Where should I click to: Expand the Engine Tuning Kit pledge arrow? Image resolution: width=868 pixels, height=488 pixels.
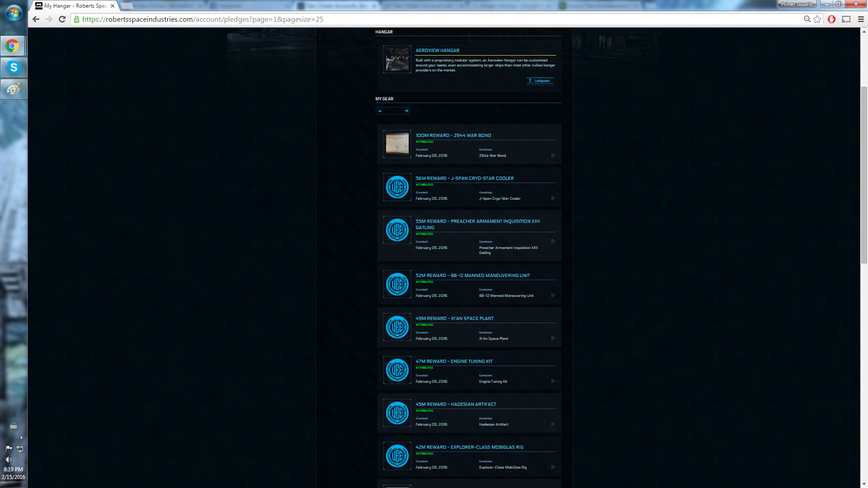(553, 381)
